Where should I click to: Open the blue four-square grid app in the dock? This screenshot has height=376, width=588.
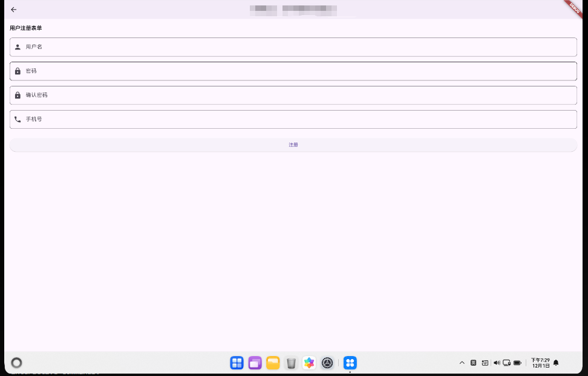(x=237, y=363)
